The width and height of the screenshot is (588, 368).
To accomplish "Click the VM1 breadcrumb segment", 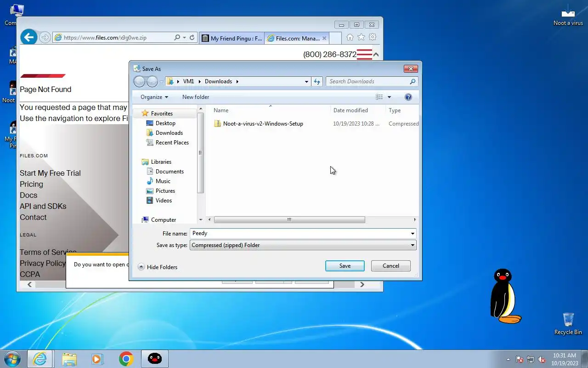I will [x=188, y=81].
